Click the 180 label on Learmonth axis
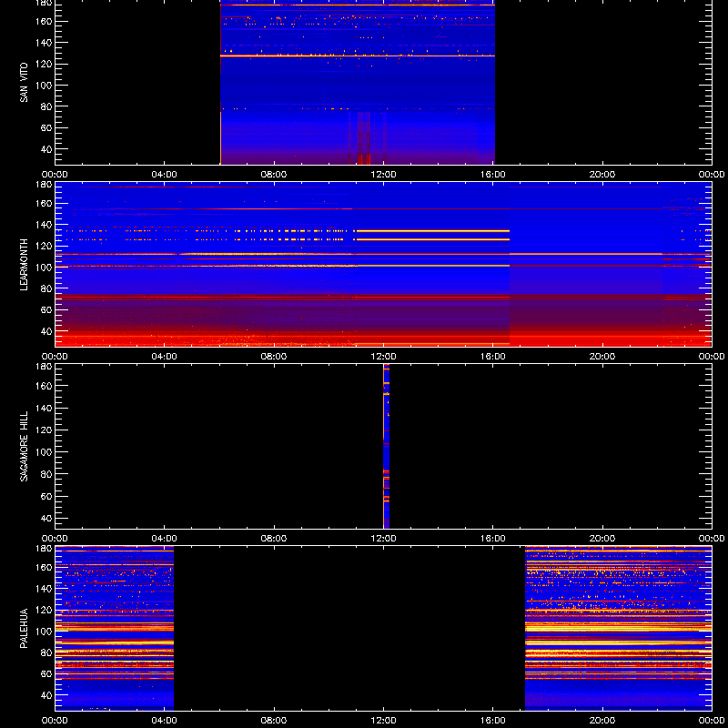728x728 pixels. 44,185
